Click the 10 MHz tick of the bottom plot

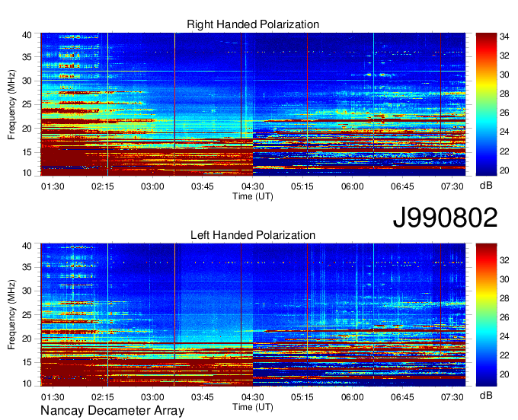pyautogui.click(x=27, y=383)
